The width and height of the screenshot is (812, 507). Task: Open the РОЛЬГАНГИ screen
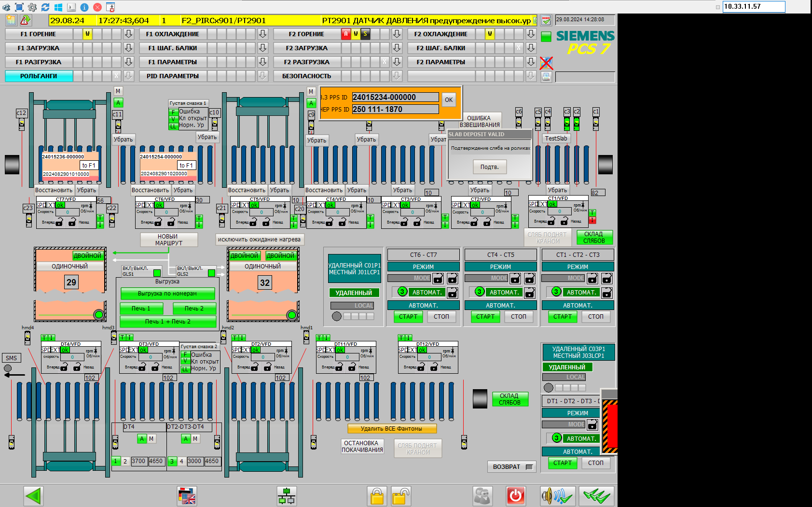(39, 76)
